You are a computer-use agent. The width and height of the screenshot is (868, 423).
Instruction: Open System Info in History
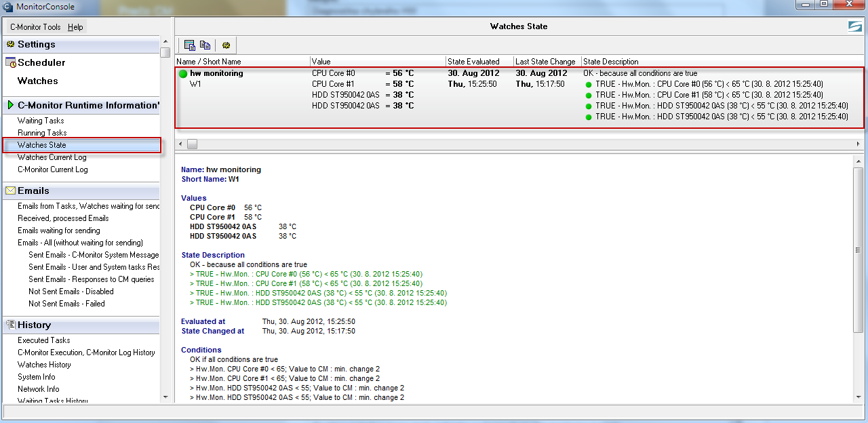[37, 377]
